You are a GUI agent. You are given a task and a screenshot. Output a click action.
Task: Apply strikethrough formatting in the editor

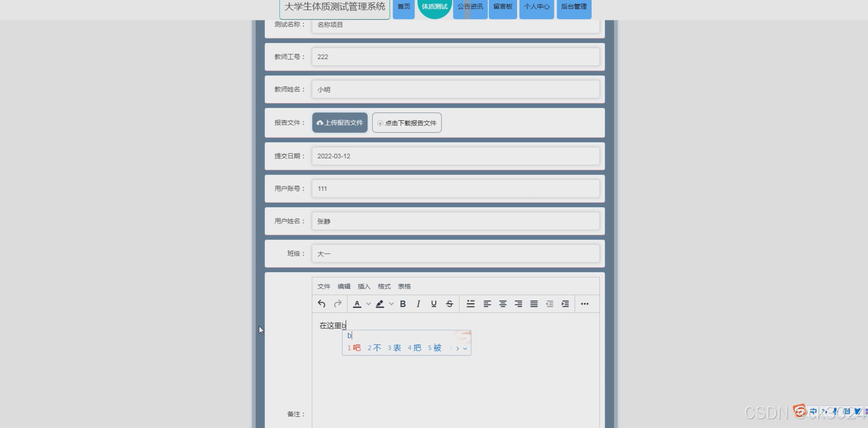coord(450,304)
